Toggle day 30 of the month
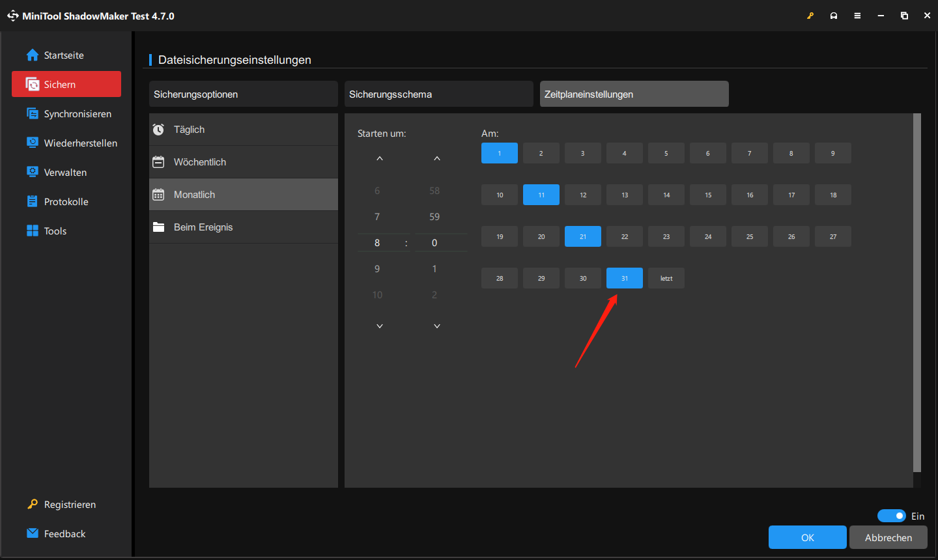This screenshot has width=938, height=560. click(583, 278)
